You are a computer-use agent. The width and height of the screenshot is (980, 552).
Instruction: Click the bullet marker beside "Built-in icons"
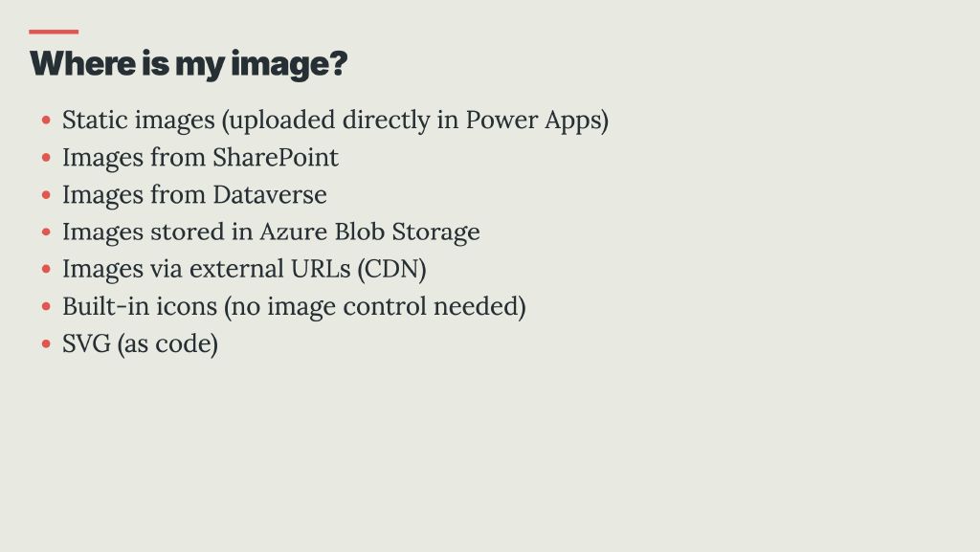point(46,307)
